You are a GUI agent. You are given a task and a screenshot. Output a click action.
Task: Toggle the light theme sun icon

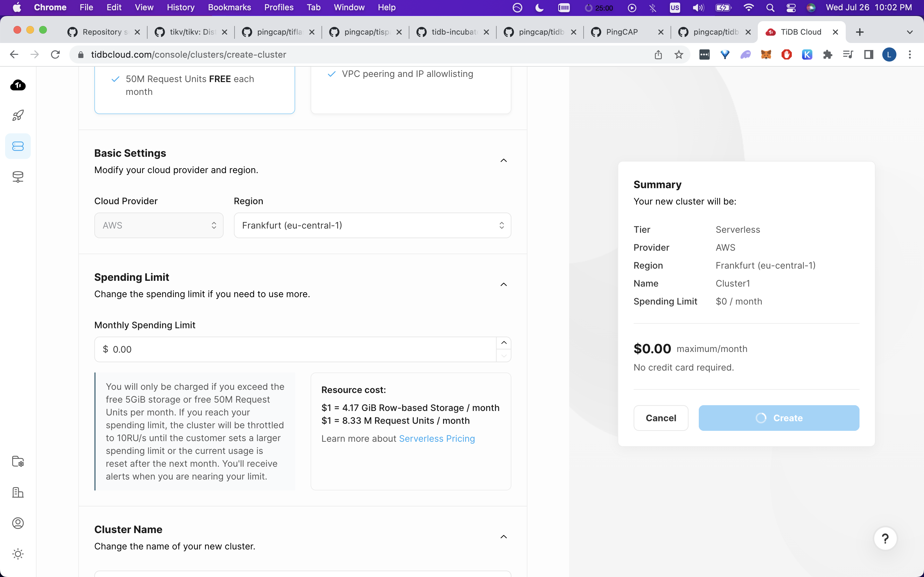coord(18,554)
